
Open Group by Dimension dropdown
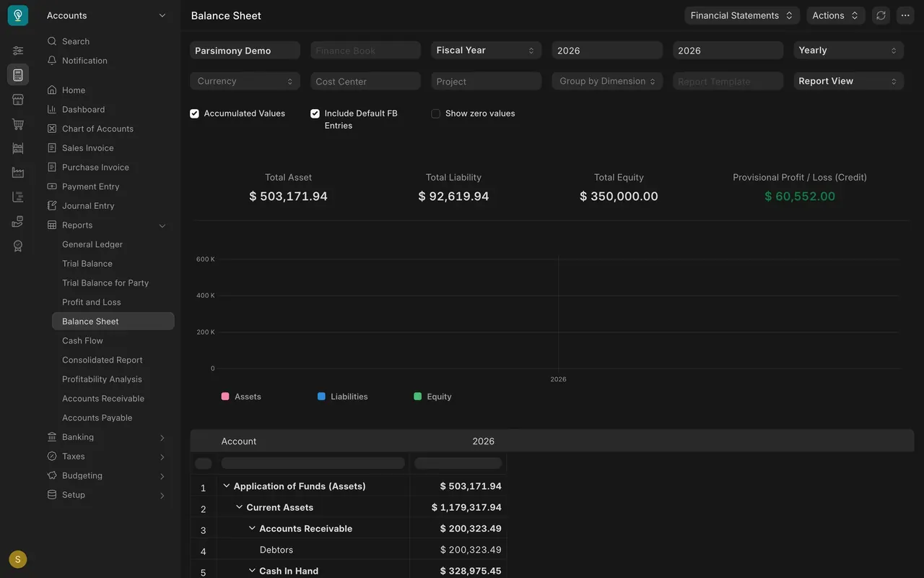(607, 81)
